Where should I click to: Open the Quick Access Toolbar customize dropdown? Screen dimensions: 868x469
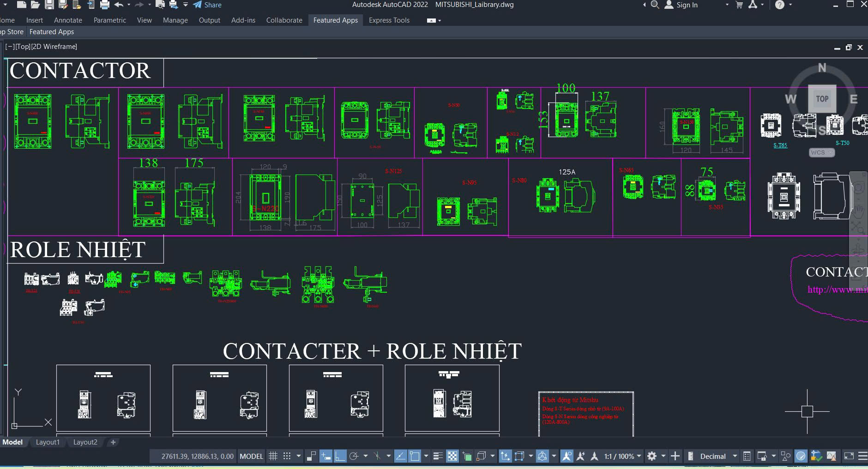point(186,5)
